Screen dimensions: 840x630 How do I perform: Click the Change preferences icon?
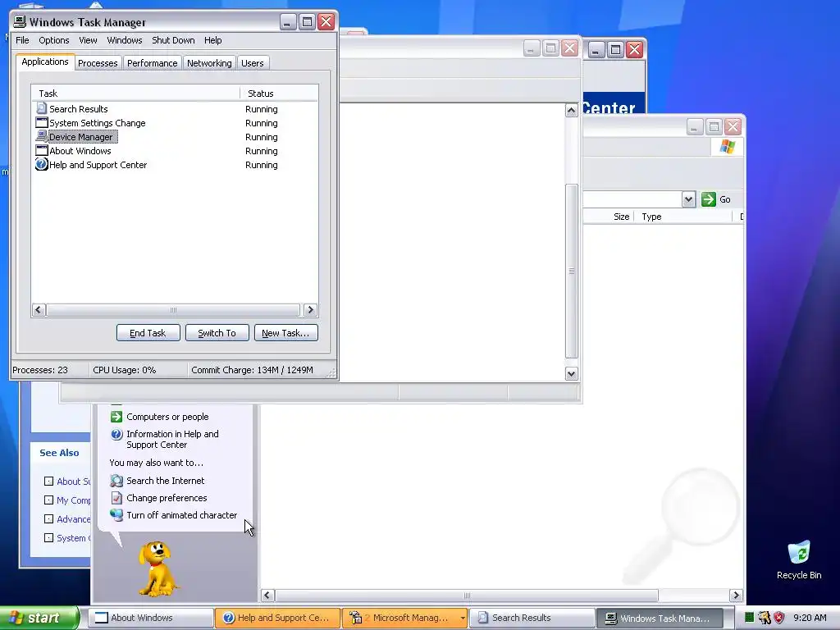tap(116, 498)
